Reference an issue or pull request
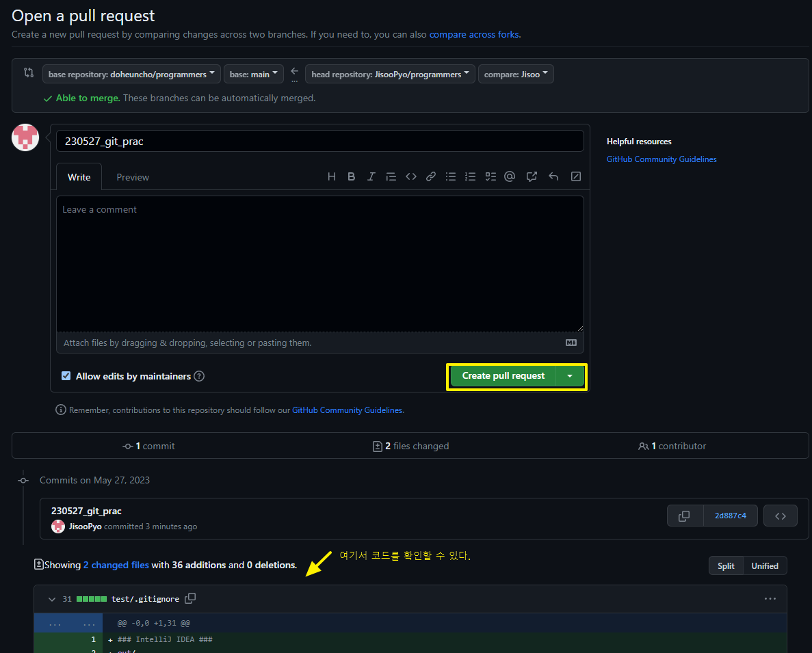Image resolution: width=812 pixels, height=653 pixels. pos(532,177)
